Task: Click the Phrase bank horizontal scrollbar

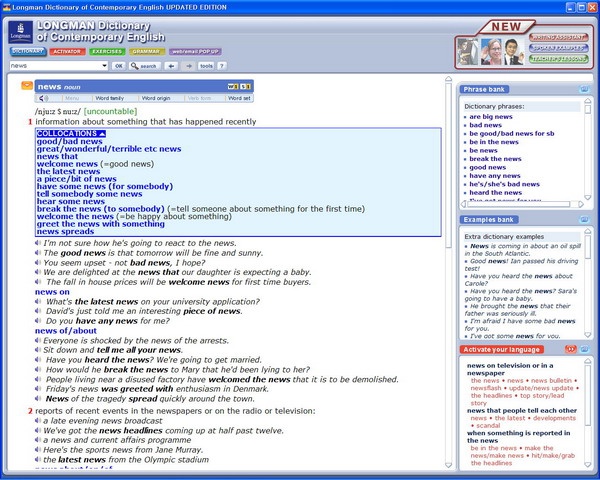Action: pyautogui.click(x=518, y=204)
